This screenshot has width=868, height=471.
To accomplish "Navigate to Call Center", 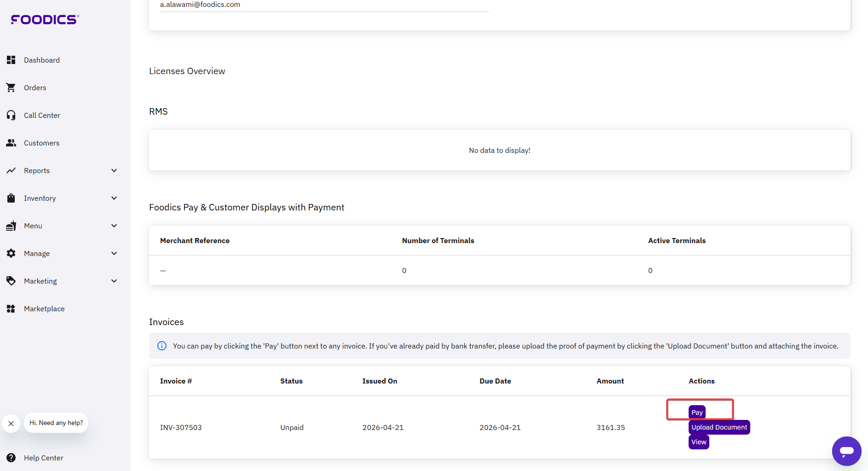I will [x=42, y=115].
